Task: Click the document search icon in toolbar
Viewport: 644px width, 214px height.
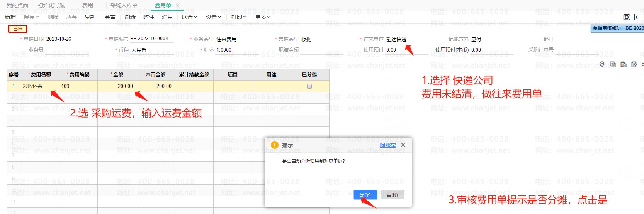Action: click(626, 17)
